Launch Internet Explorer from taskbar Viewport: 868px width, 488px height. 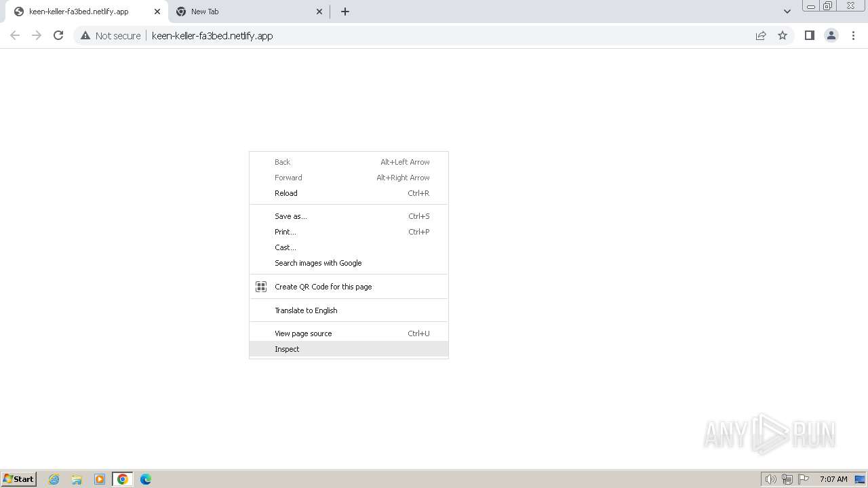[54, 479]
